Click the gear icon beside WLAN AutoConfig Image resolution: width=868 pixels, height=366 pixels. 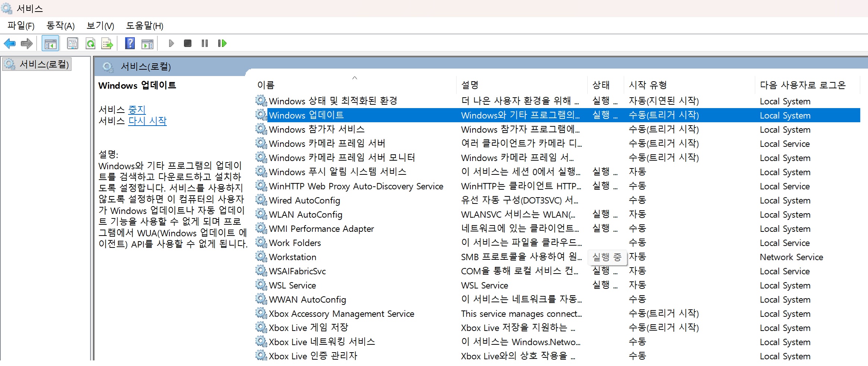tap(261, 214)
